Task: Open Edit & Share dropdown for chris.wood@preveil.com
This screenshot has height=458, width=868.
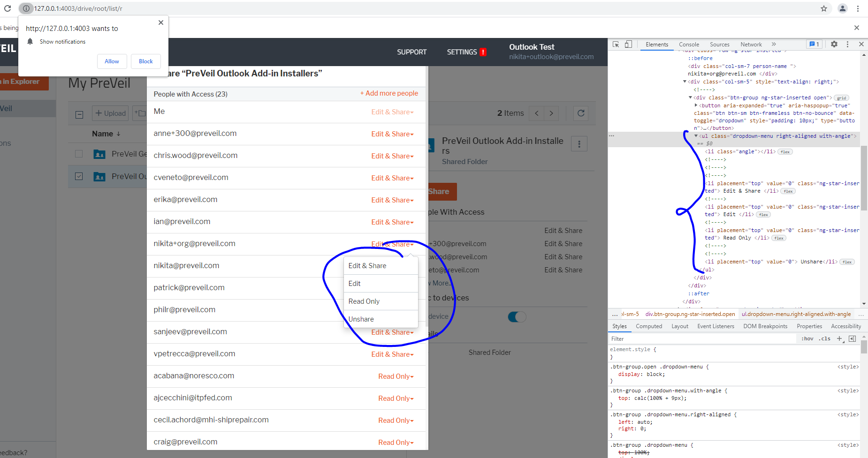Action: click(x=392, y=156)
